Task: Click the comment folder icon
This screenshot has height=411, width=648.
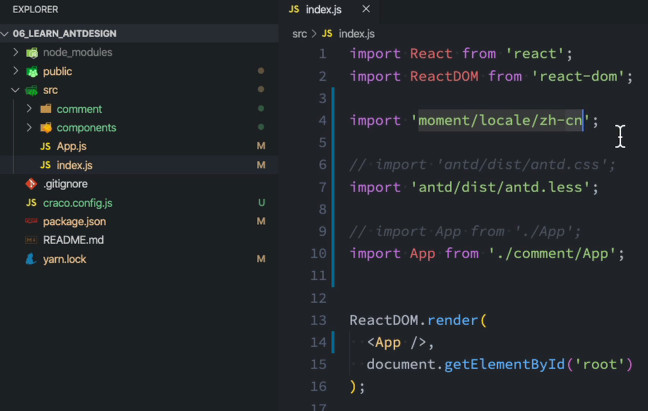Action: (46, 109)
